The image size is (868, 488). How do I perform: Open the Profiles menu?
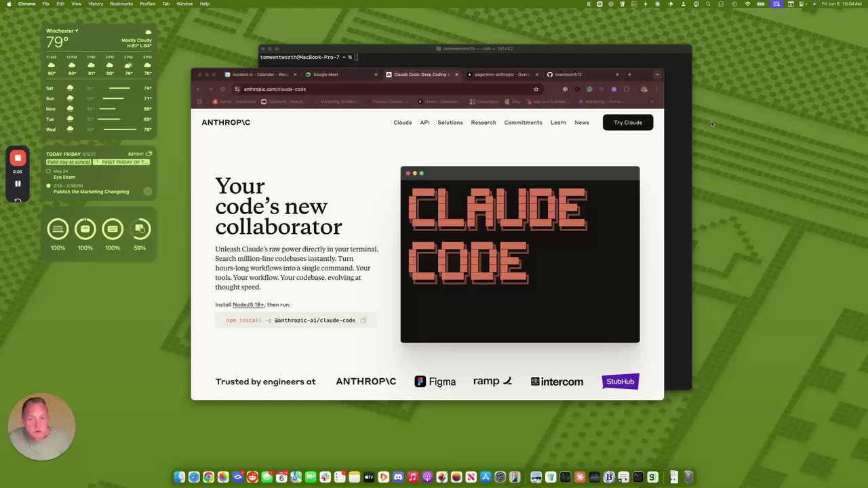147,4
